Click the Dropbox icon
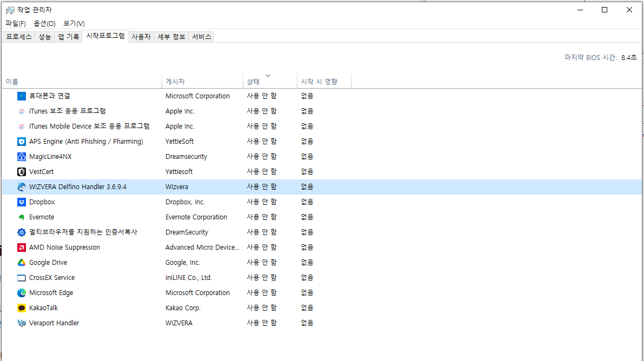 pyautogui.click(x=22, y=202)
